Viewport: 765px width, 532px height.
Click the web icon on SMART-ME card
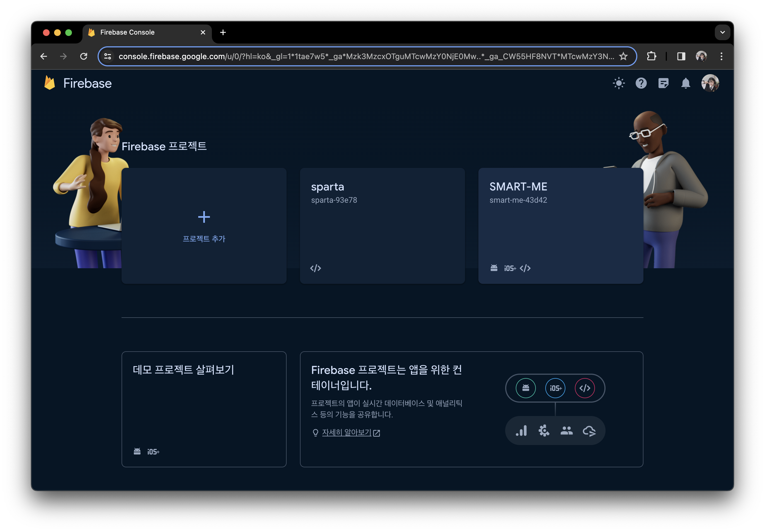click(x=525, y=268)
